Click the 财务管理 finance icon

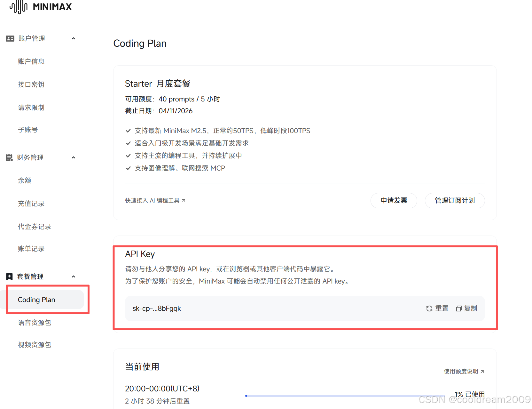pos(9,157)
